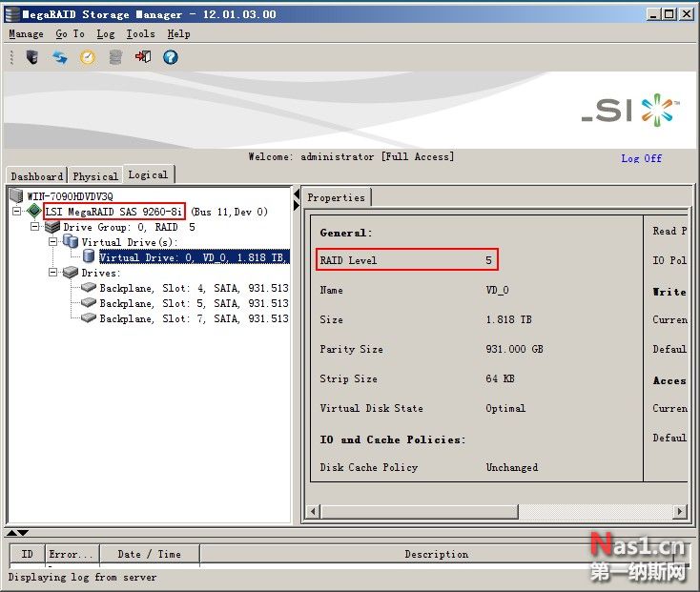
Task: Click the right-pointing pane splitter arrow
Action: coord(297,205)
